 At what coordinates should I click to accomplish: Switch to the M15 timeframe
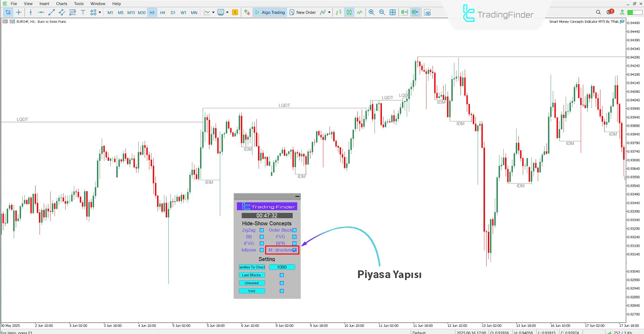click(131, 13)
